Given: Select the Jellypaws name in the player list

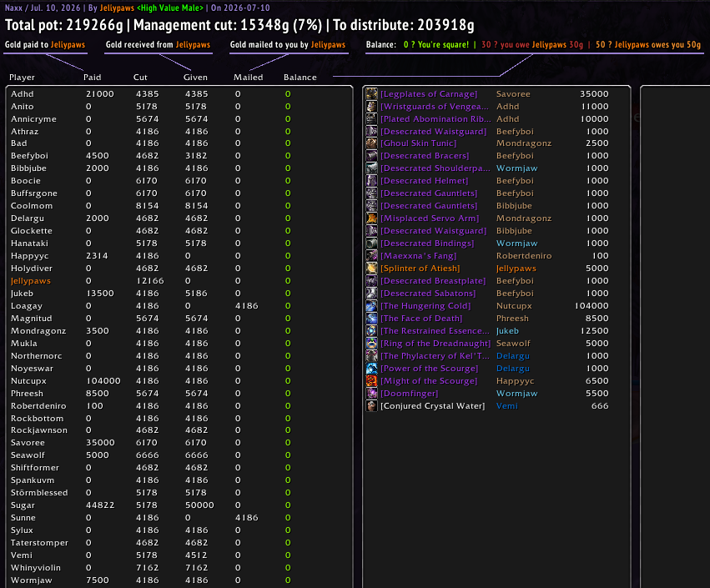Looking at the screenshot, I should (31, 280).
